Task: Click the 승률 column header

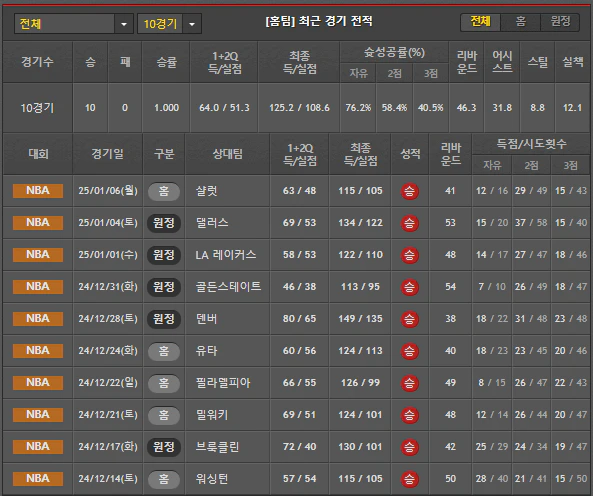Action: tap(166, 62)
